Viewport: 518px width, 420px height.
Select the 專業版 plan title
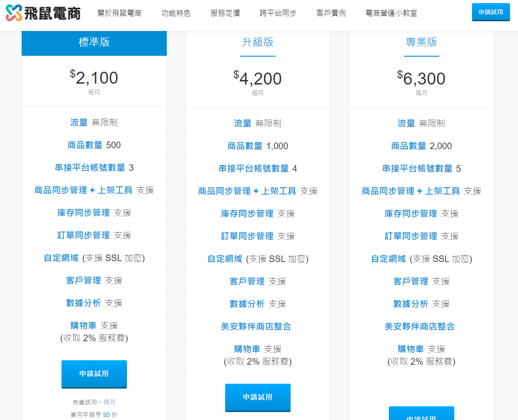coord(421,42)
